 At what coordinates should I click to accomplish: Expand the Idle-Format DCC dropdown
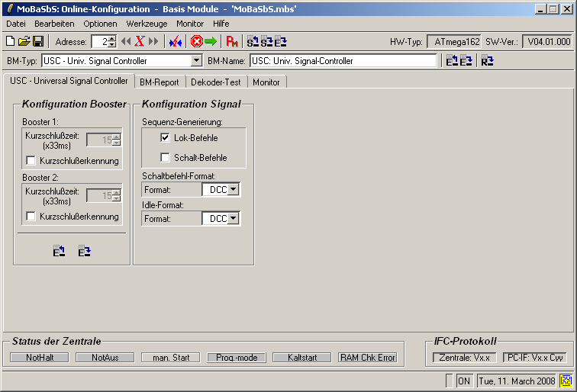pos(234,219)
